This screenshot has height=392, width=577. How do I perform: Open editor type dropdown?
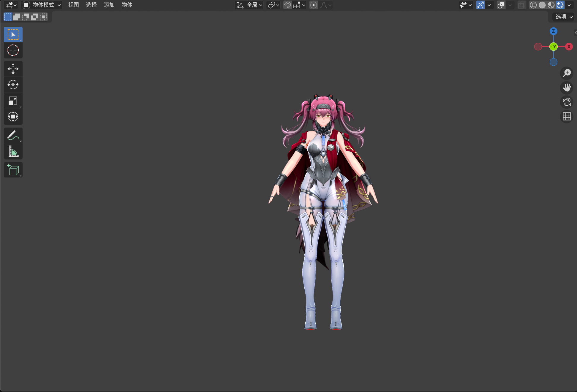pyautogui.click(x=11, y=5)
